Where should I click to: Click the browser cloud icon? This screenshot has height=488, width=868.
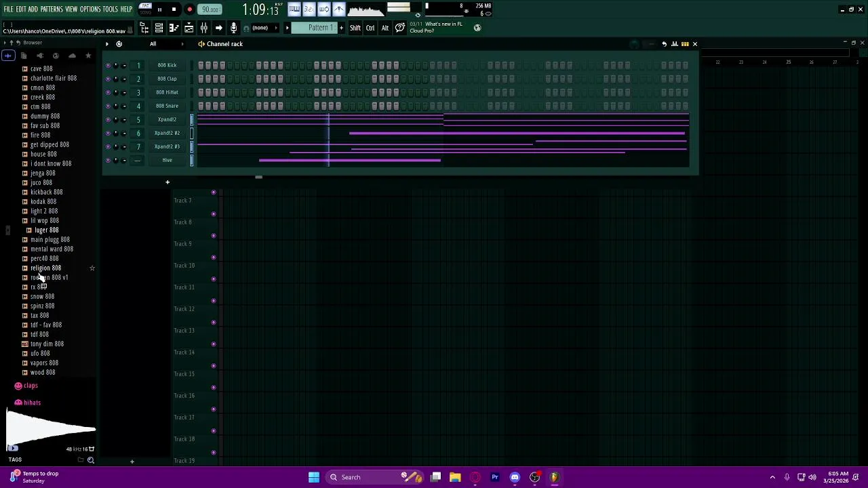pos(72,56)
